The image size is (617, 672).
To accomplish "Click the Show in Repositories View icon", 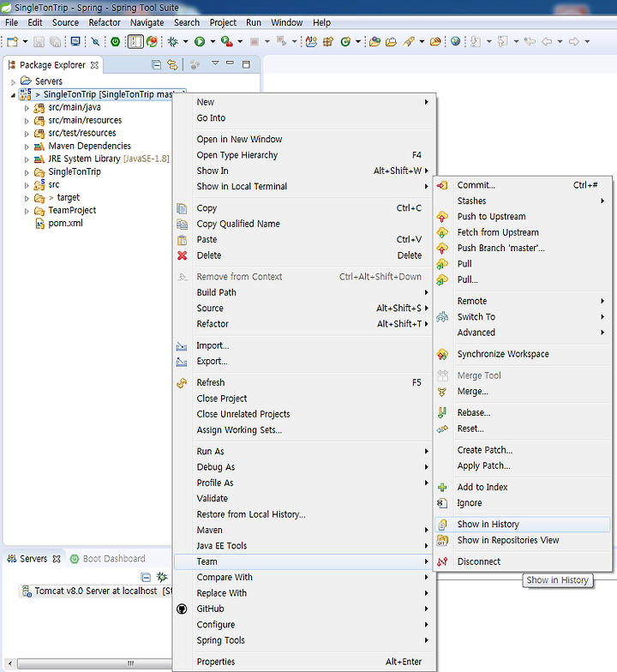I will pyautogui.click(x=442, y=540).
